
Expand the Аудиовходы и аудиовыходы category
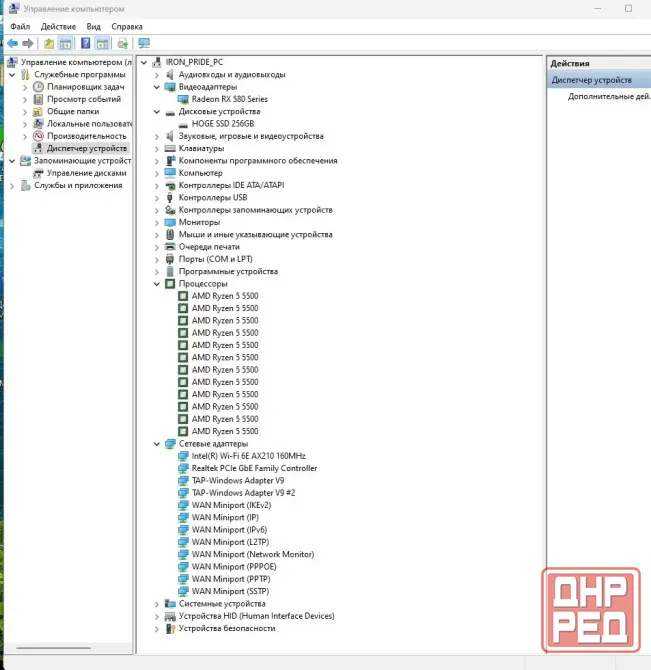click(157, 75)
